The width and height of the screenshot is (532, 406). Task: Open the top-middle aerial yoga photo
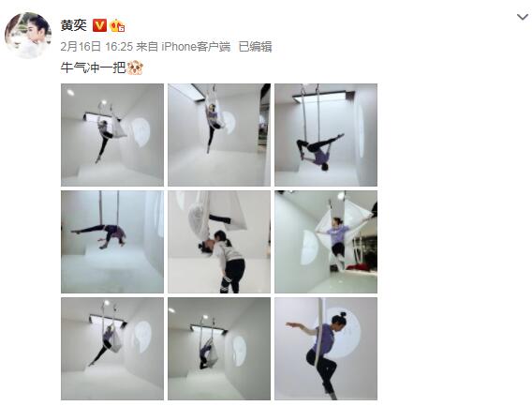coord(219,135)
